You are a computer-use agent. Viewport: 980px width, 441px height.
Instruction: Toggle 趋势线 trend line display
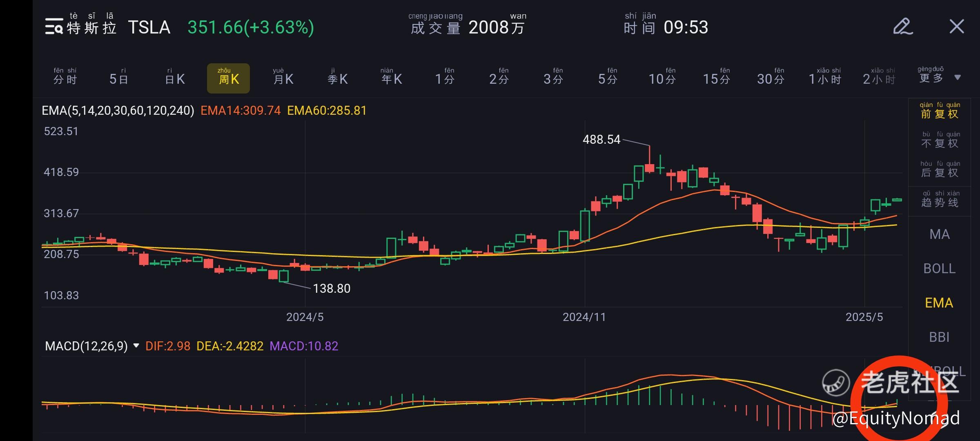click(940, 200)
